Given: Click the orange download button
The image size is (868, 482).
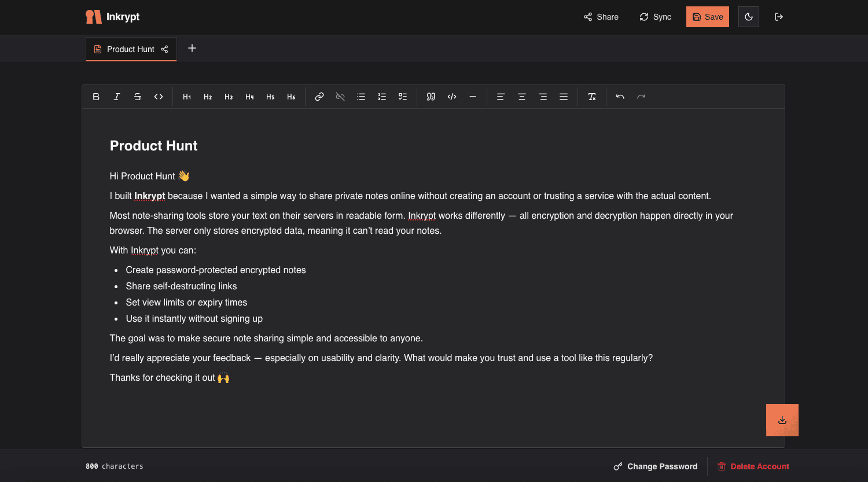Looking at the screenshot, I should (782, 420).
